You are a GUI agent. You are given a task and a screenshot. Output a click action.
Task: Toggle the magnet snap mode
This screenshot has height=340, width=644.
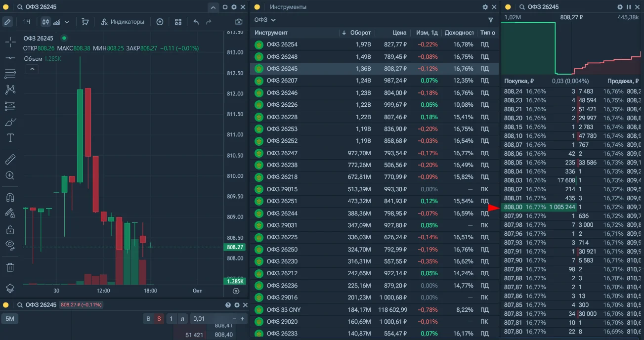(10, 197)
